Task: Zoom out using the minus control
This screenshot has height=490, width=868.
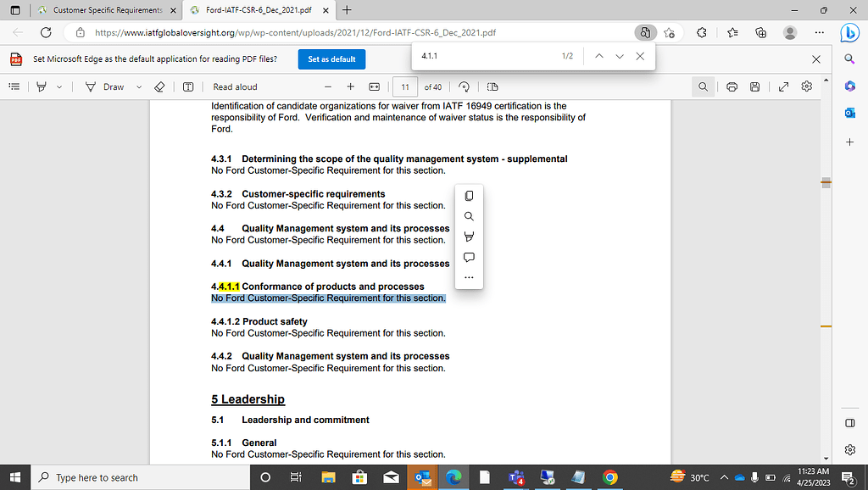Action: click(327, 86)
